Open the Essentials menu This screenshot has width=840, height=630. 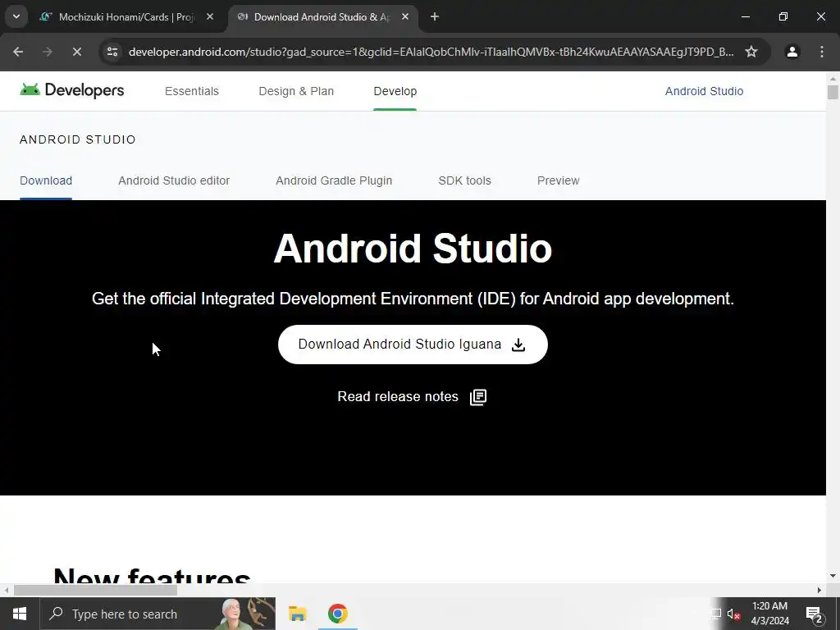point(192,91)
